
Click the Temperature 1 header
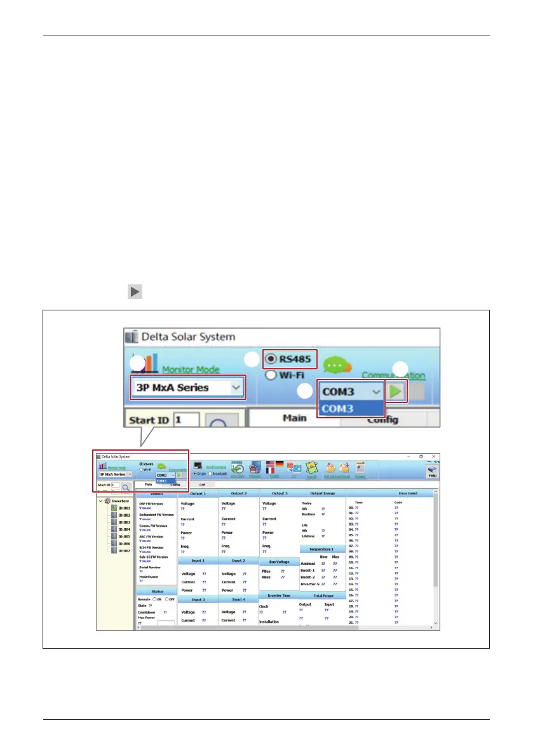pyautogui.click(x=321, y=549)
